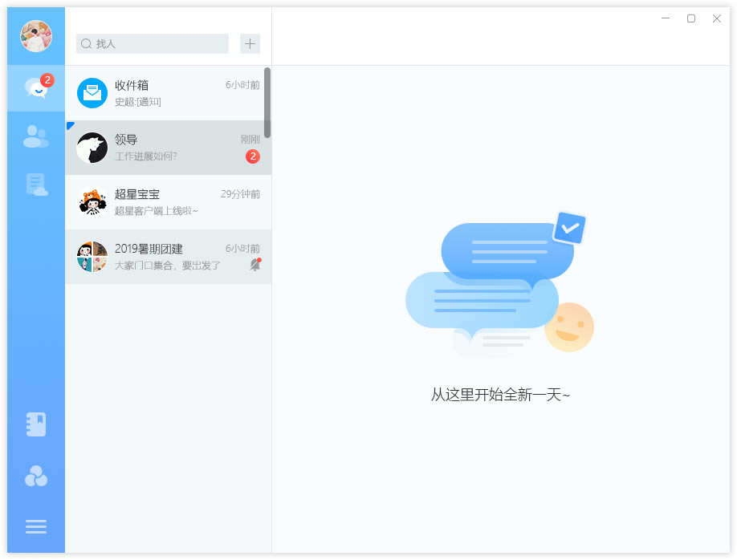This screenshot has width=737, height=560.
Task: Click the 领导 cat avatar
Action: click(92, 148)
